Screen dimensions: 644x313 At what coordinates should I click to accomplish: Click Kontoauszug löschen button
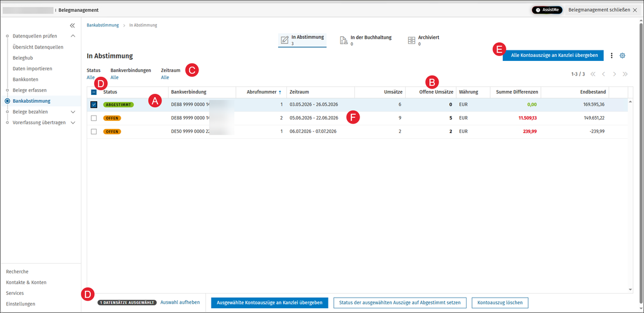coord(500,302)
